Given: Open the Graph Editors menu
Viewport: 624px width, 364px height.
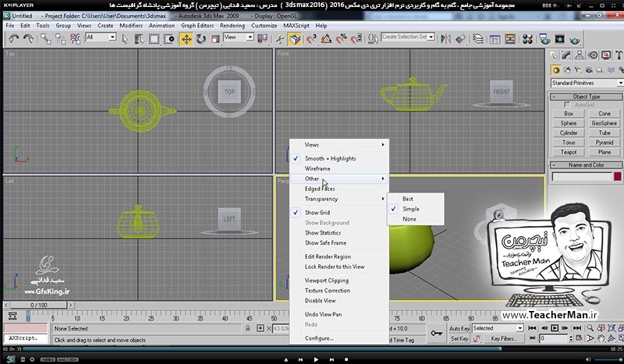Looking at the screenshot, I should tap(197, 26).
